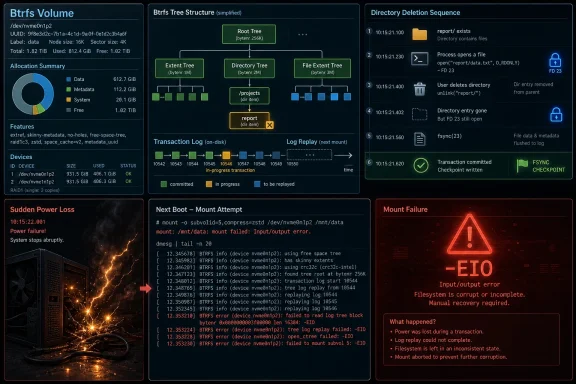Click the green Metadata legend swatch

[68, 89]
